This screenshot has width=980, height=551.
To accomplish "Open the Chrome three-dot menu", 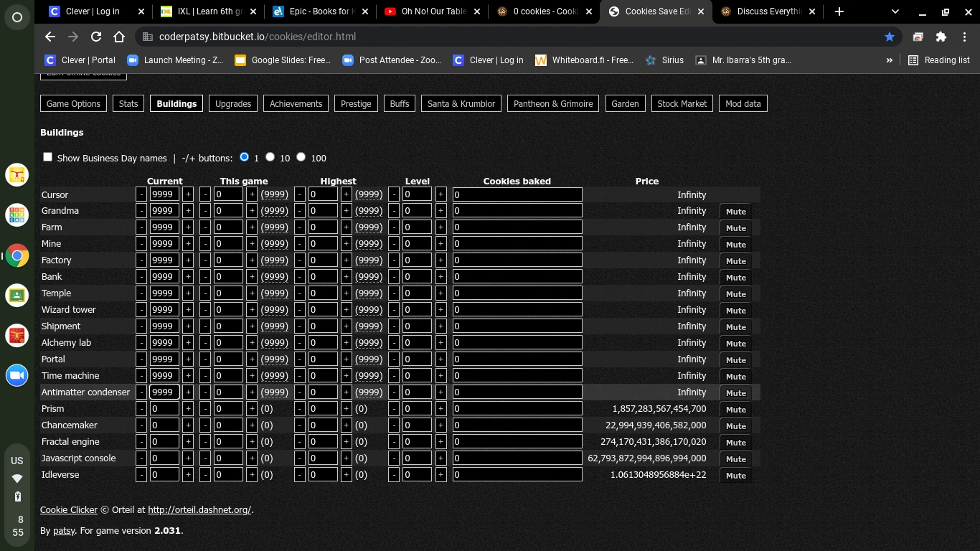I will pos(965,37).
